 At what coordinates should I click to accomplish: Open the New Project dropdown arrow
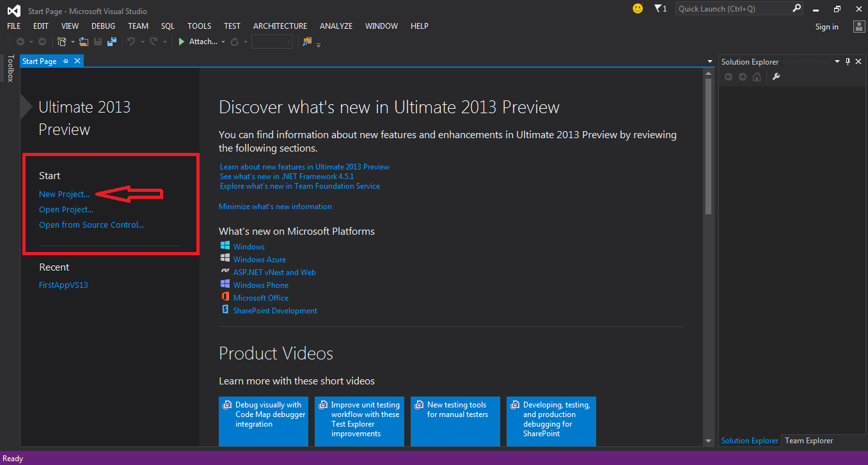[72, 42]
